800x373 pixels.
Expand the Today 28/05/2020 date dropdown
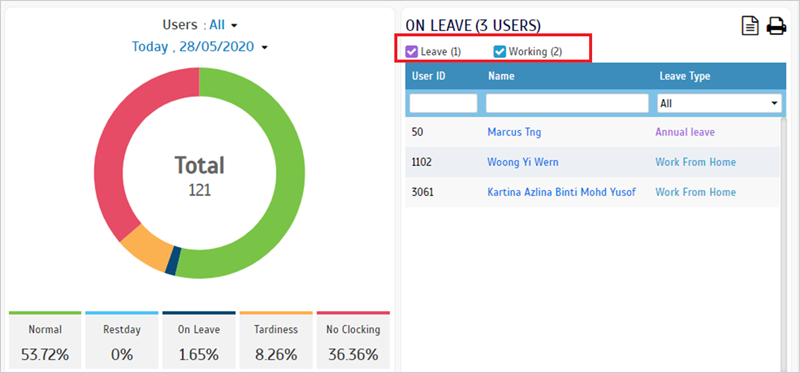(200, 47)
